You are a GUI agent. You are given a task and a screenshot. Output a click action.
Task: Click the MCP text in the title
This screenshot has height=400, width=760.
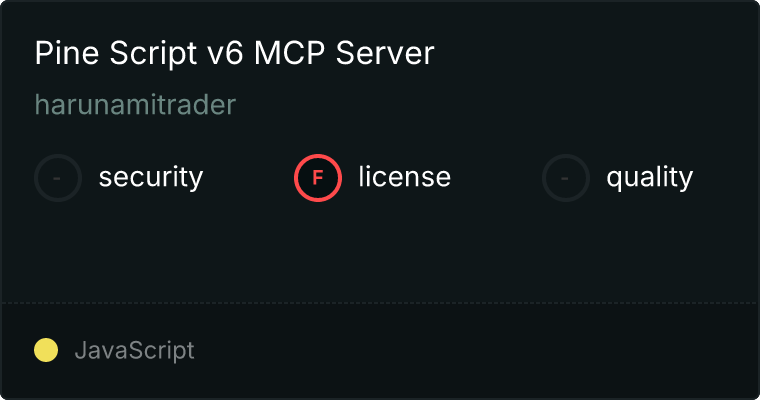click(x=289, y=53)
